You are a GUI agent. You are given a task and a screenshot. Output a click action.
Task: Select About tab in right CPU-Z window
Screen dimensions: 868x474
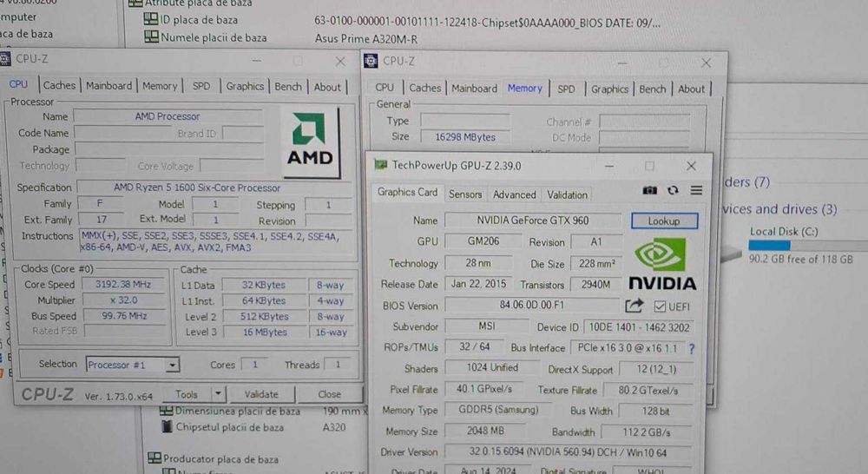(692, 89)
